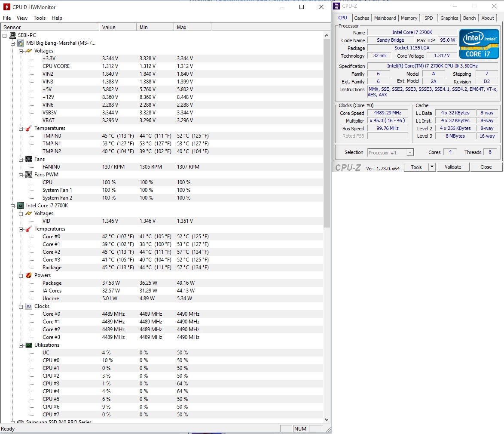Click the HWMonitor vertical scrollbar thumb
Screen dimensions: 504x434
point(327,133)
